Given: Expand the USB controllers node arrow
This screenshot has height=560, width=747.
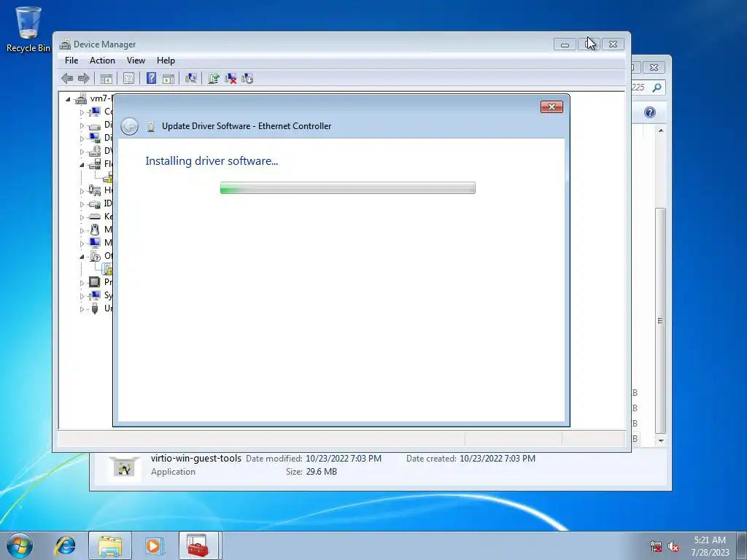Looking at the screenshot, I should pos(82,309).
